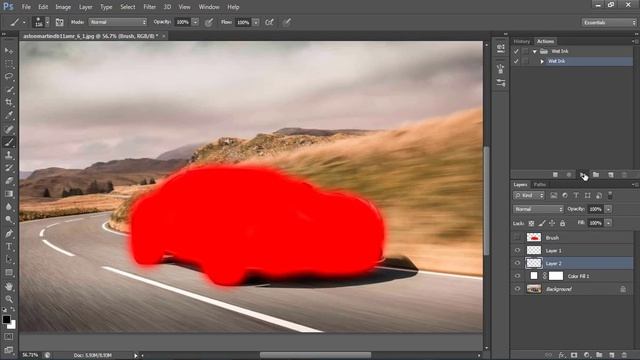Click the Stop action button
640x360 pixels.
coord(555,175)
